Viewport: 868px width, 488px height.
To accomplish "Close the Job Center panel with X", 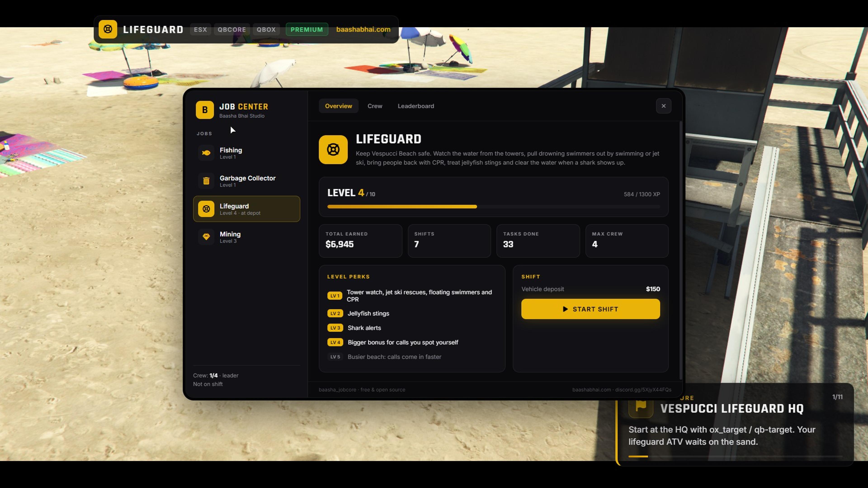I will click(x=663, y=106).
